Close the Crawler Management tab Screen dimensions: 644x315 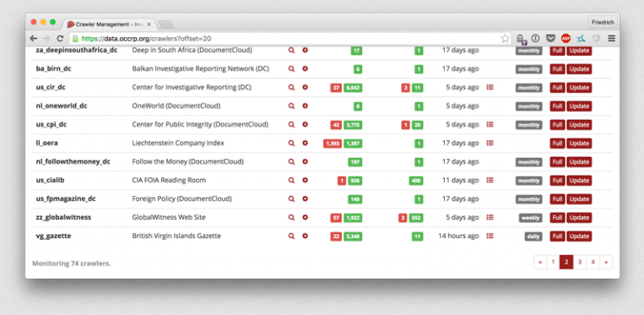tap(149, 24)
